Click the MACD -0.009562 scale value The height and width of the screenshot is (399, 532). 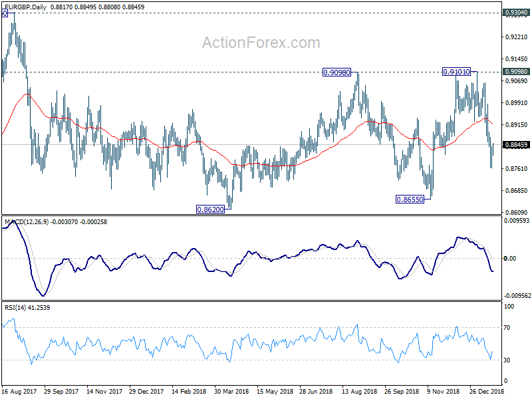(517, 296)
